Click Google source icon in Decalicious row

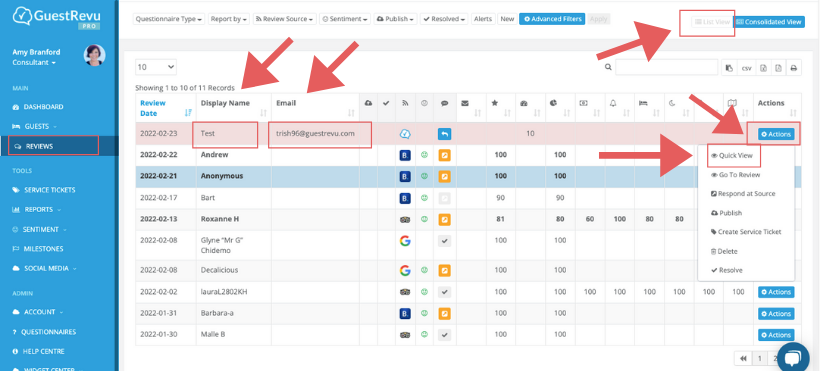tap(405, 271)
